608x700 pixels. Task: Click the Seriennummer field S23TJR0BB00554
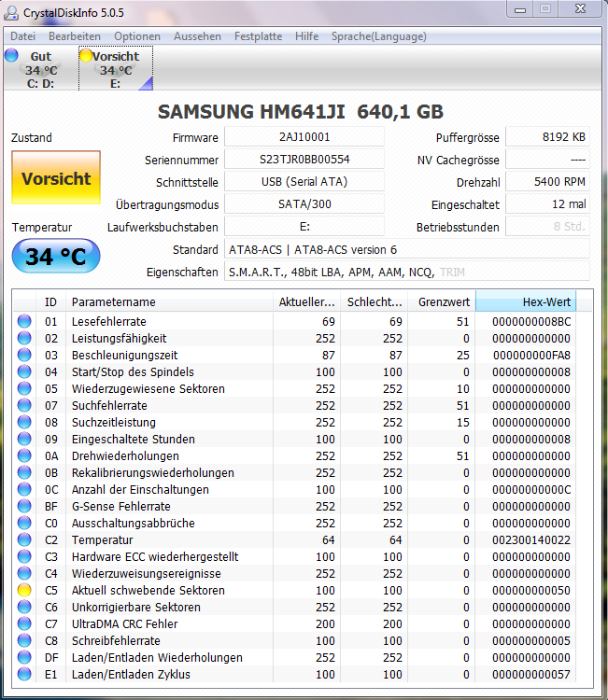[304, 160]
